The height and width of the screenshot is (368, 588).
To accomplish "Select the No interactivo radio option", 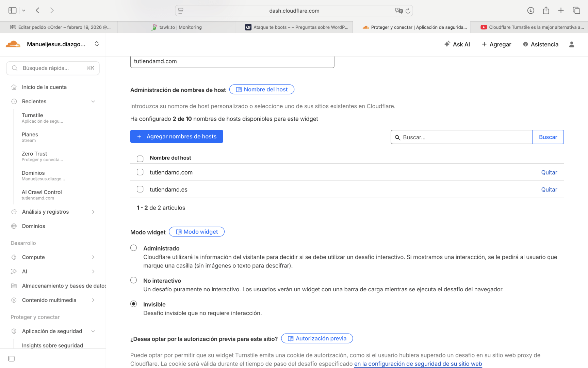I will (133, 280).
